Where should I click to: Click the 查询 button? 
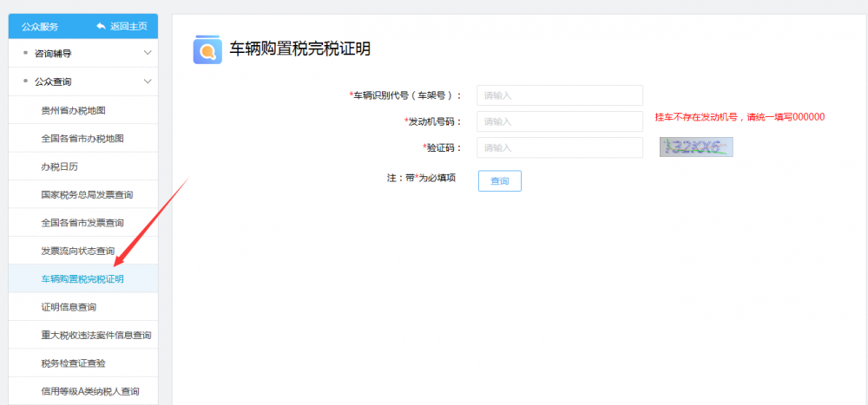(x=499, y=180)
